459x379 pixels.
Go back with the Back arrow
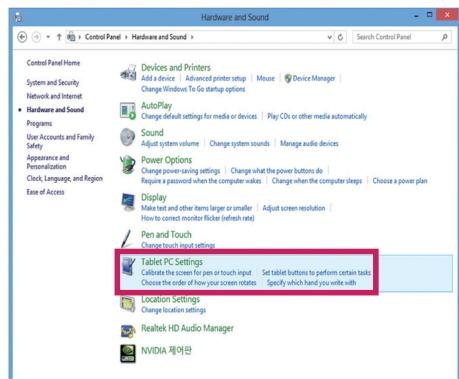point(22,37)
